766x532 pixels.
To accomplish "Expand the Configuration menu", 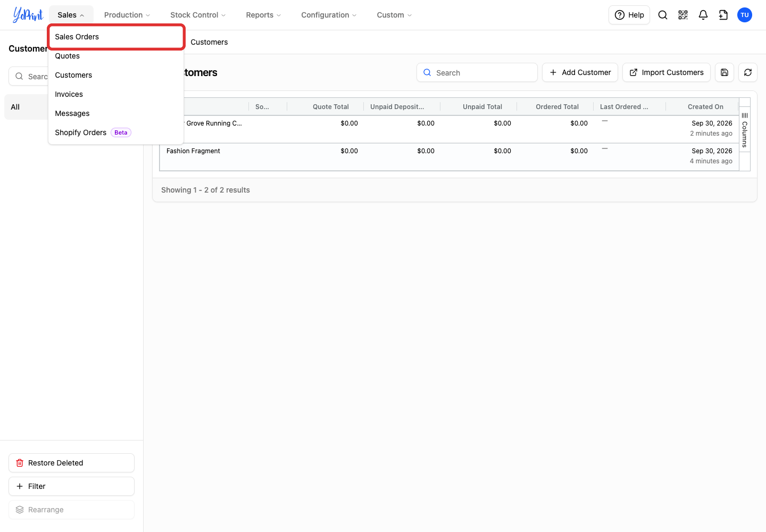I will [x=329, y=15].
